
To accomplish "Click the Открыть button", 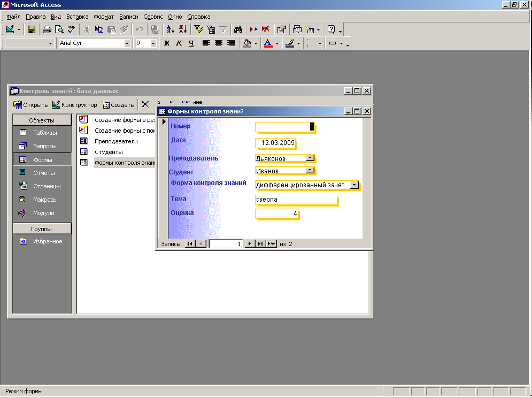I will tap(30, 105).
